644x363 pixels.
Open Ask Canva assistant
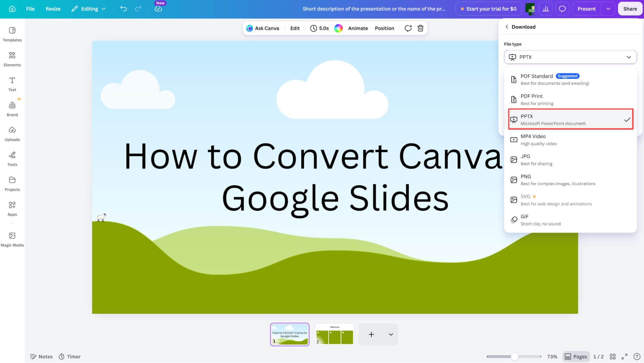[263, 28]
